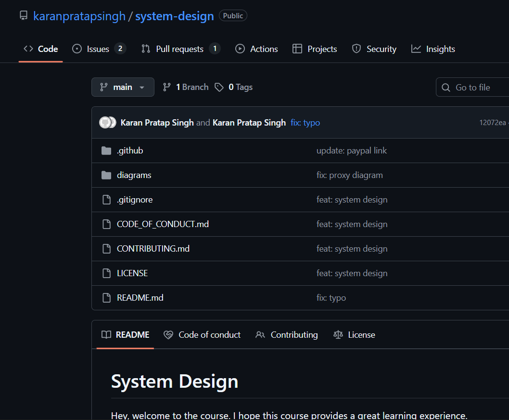This screenshot has width=509, height=420.
Task: Click the branch icon beside 1 Branch
Action: 167,87
